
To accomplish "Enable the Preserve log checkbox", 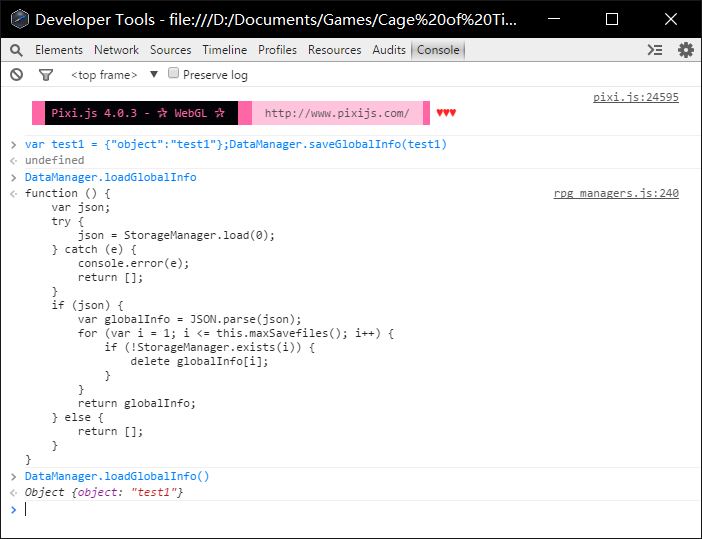I will 173,73.
